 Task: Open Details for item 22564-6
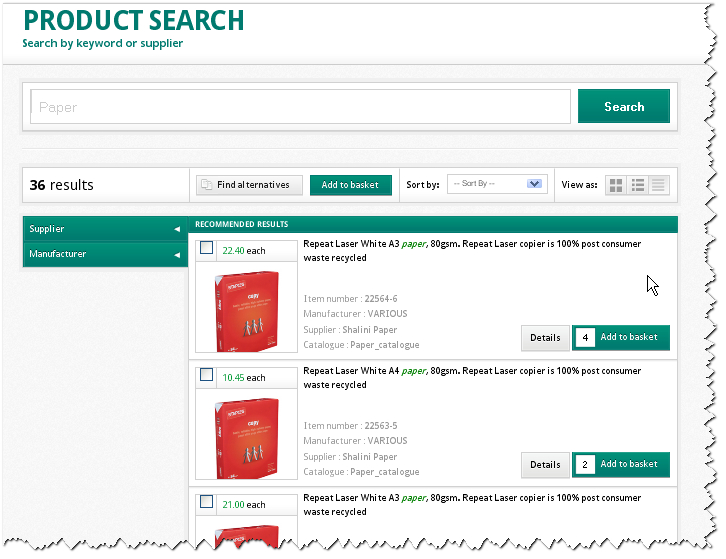545,338
